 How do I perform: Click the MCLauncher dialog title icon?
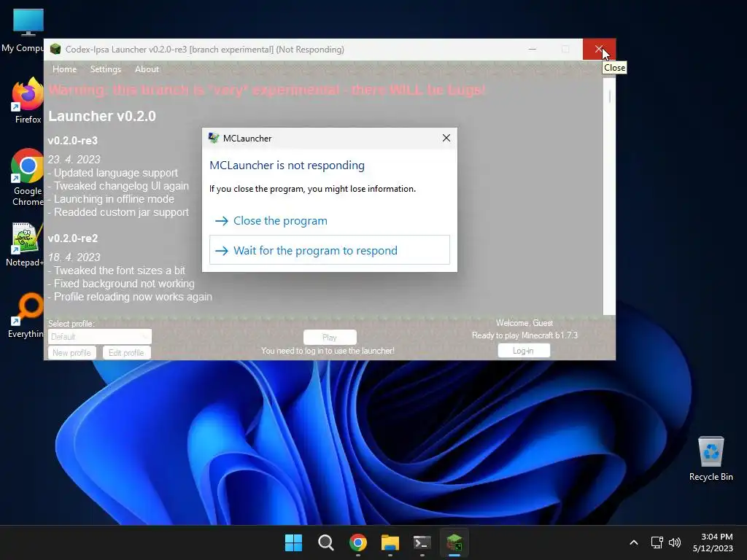click(x=214, y=138)
